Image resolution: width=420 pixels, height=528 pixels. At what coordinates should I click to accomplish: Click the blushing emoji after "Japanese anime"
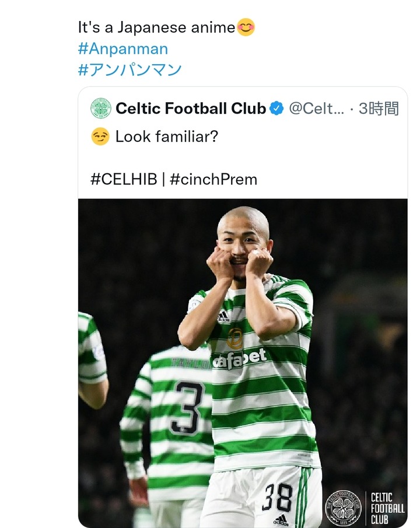pyautogui.click(x=246, y=27)
